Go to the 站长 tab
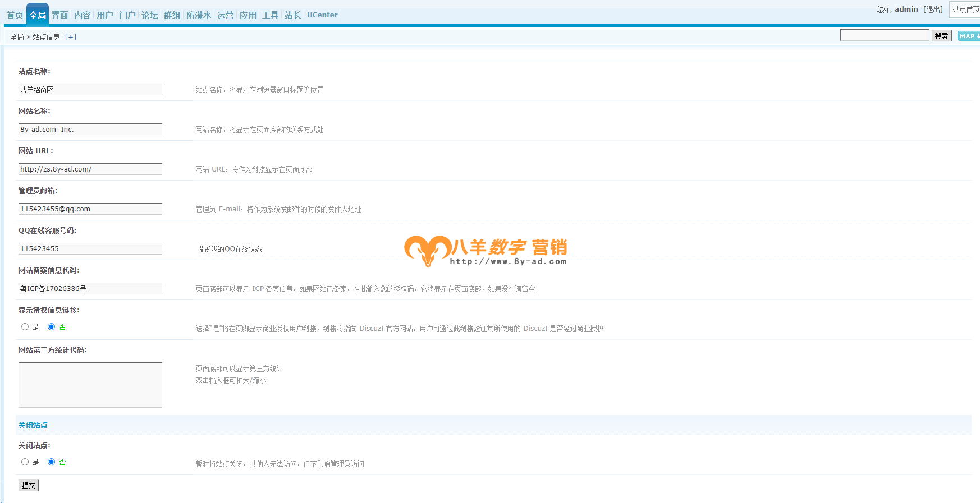The width and height of the screenshot is (980, 503). pos(293,15)
